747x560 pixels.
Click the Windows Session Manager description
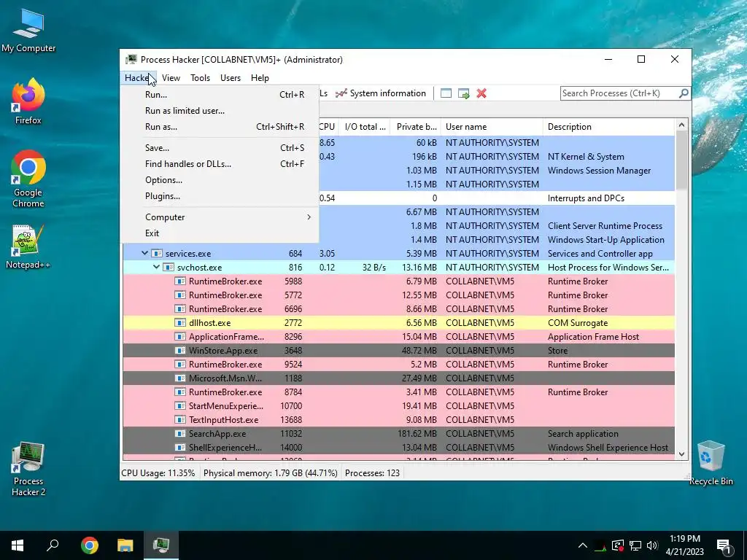599,171
